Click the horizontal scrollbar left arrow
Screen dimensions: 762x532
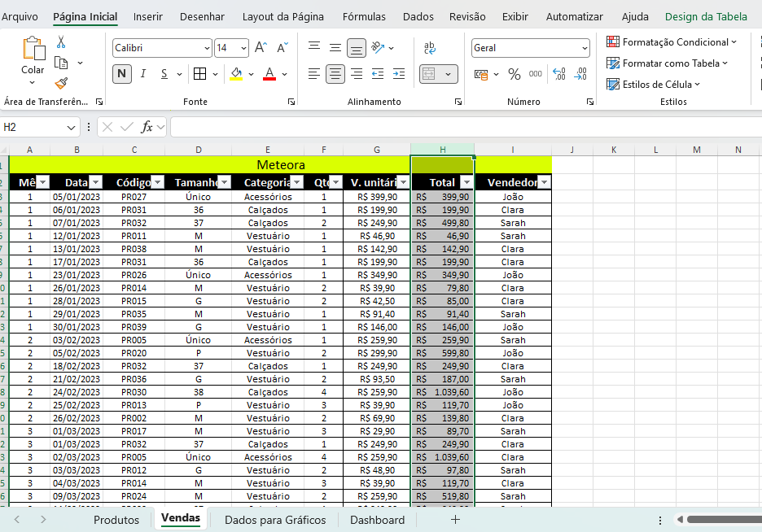[680, 519]
